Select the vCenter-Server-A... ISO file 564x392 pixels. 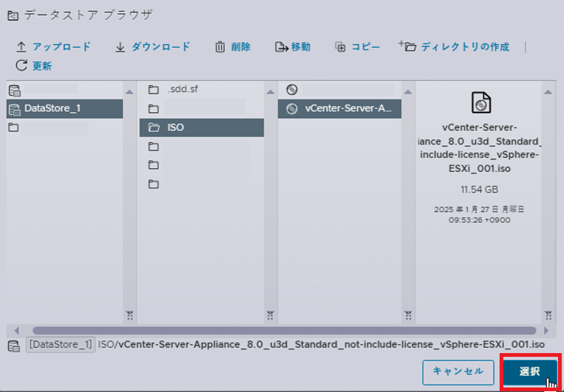(x=339, y=108)
